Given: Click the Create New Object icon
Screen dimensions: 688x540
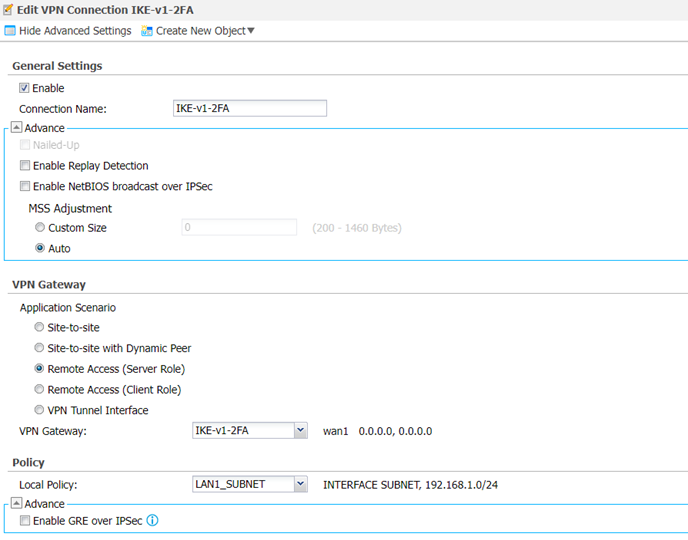Looking at the screenshot, I should (x=147, y=31).
